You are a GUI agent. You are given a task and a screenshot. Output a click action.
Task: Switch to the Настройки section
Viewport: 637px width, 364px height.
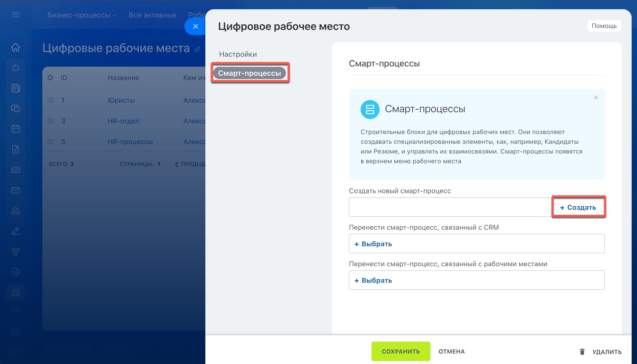point(238,54)
